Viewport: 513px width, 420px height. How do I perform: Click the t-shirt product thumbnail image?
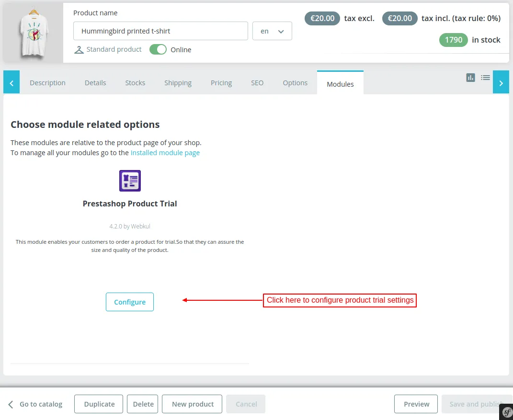34,34
